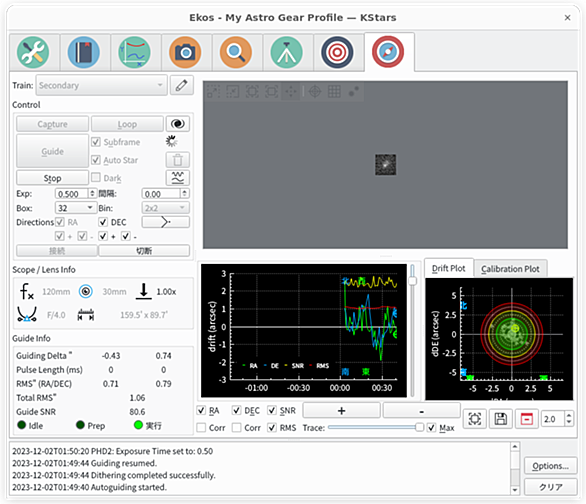Open guide Options dialog
586x504 pixels.
click(550, 466)
